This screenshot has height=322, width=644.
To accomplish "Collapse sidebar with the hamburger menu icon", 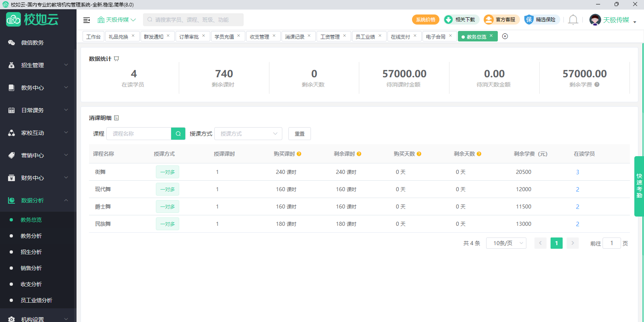I will pos(86,20).
